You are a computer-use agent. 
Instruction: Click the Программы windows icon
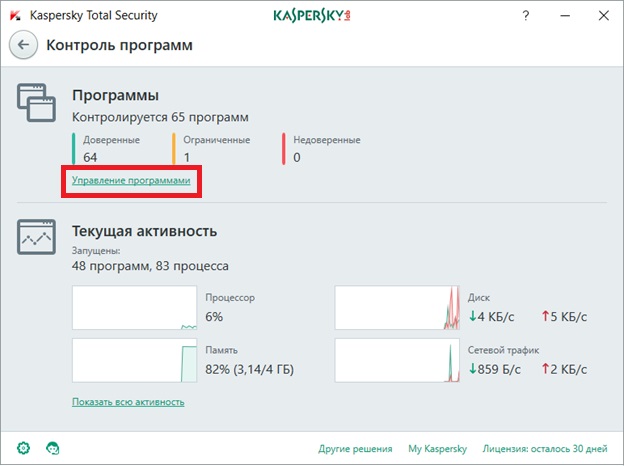[36, 102]
